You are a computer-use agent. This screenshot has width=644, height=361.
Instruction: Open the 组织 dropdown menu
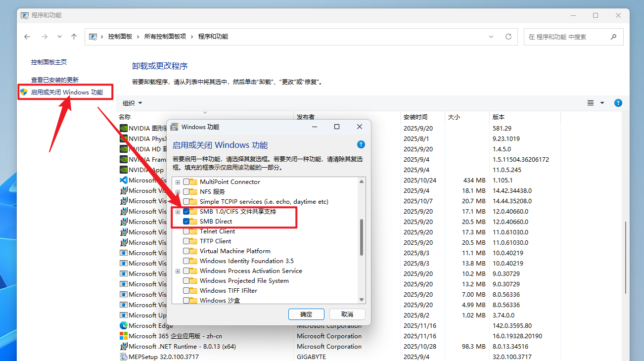coord(132,103)
